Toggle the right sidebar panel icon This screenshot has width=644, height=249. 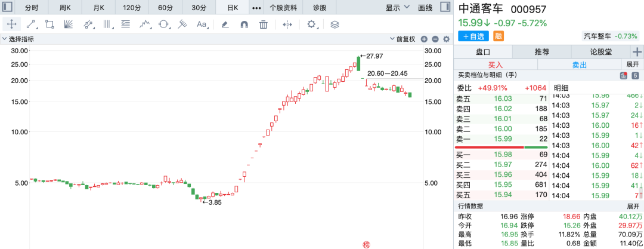[444, 8]
